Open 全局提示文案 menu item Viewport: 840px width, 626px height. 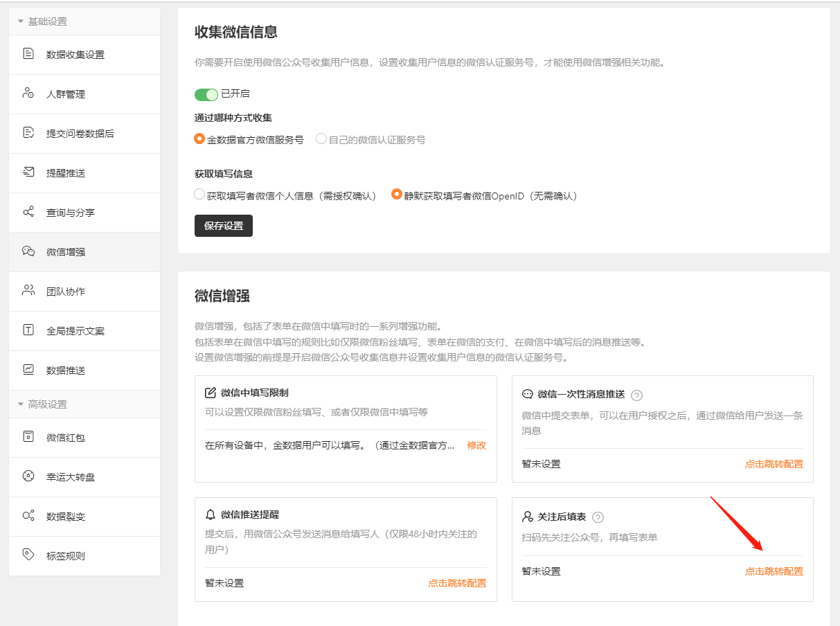click(x=84, y=331)
